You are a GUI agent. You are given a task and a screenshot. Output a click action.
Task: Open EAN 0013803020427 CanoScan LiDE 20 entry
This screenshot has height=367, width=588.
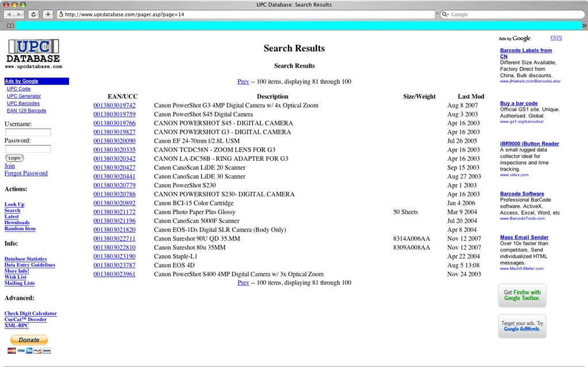coord(114,167)
